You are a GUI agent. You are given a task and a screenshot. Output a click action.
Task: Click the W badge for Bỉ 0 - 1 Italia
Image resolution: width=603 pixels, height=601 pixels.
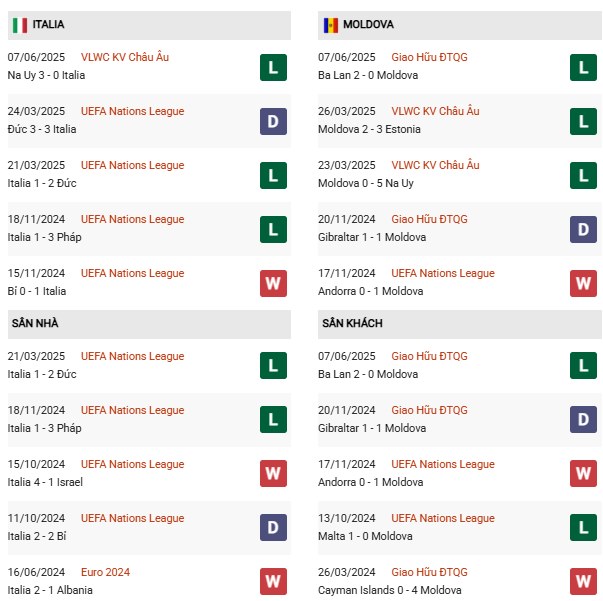273,283
